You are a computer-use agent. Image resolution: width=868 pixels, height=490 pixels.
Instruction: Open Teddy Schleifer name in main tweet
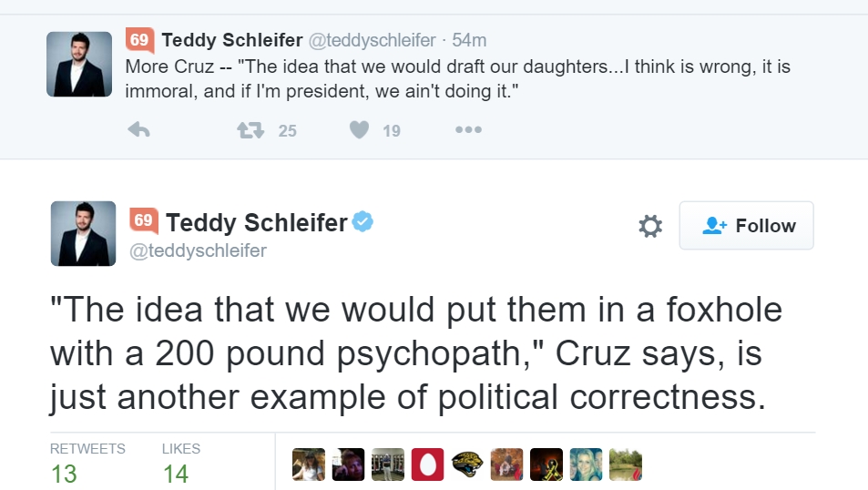click(256, 222)
